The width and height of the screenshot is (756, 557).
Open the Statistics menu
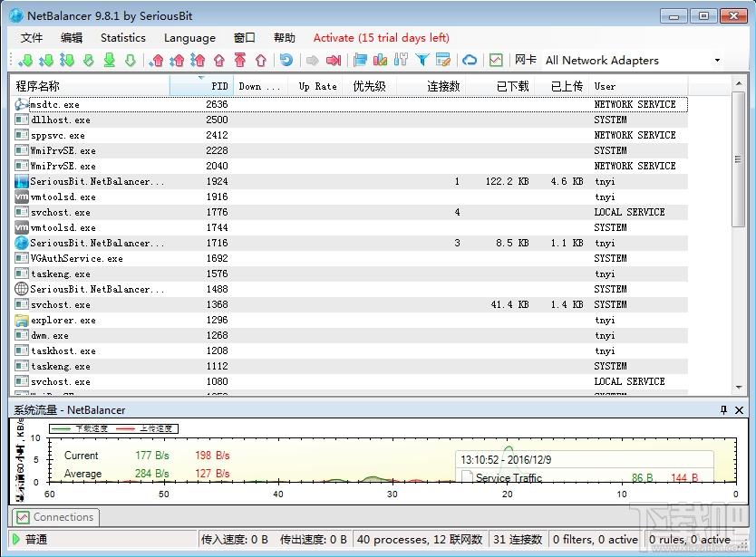(x=123, y=37)
